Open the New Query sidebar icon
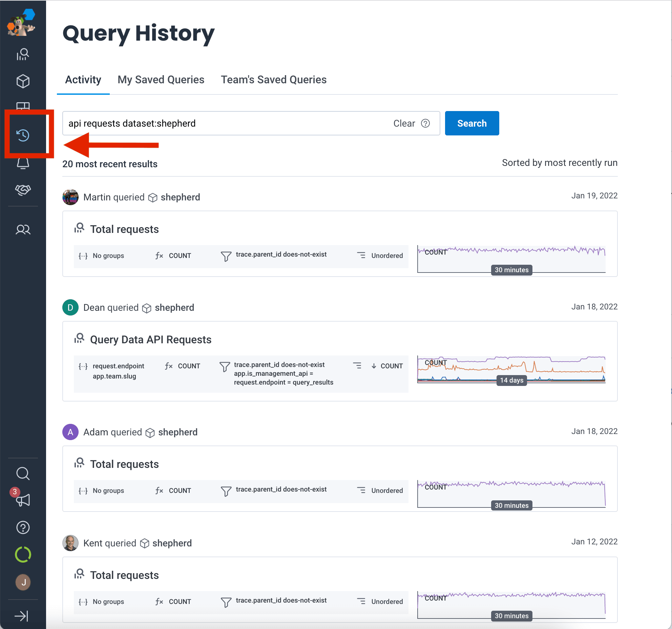 (x=23, y=54)
